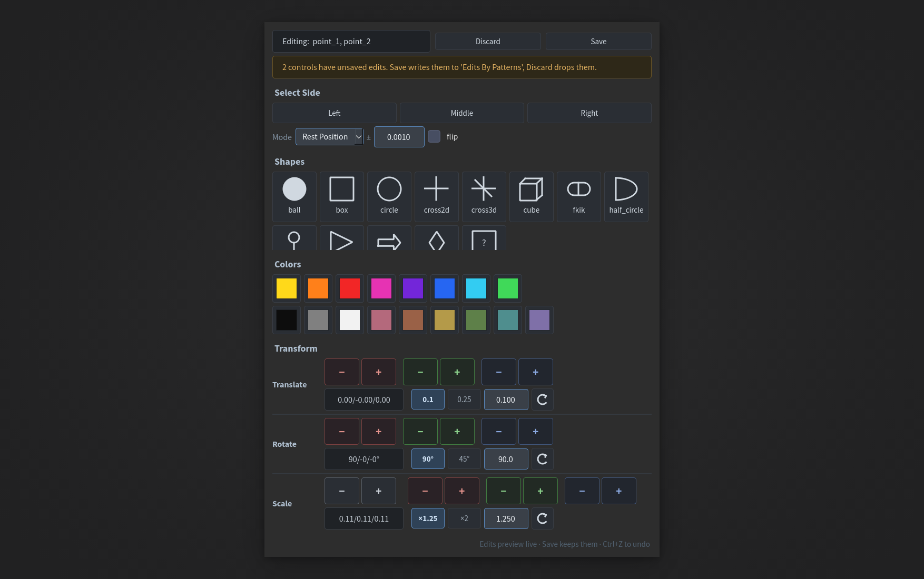Click the Editing point_1, point_2 field
Viewport: 924px width, 579px height.
pyautogui.click(x=351, y=41)
